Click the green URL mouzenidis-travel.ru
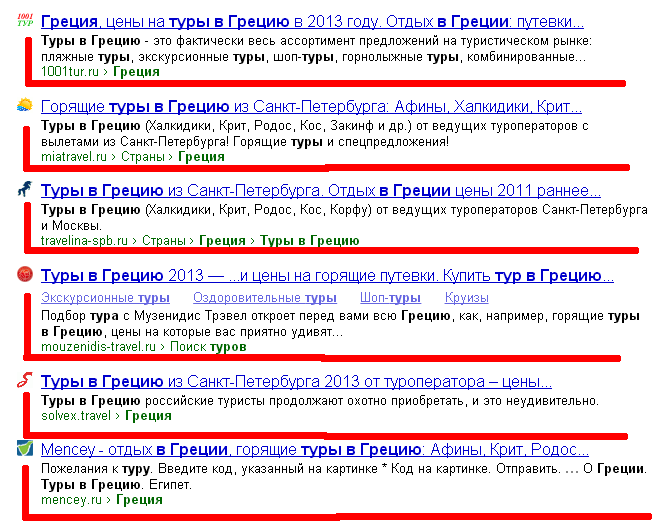 [x=98, y=346]
